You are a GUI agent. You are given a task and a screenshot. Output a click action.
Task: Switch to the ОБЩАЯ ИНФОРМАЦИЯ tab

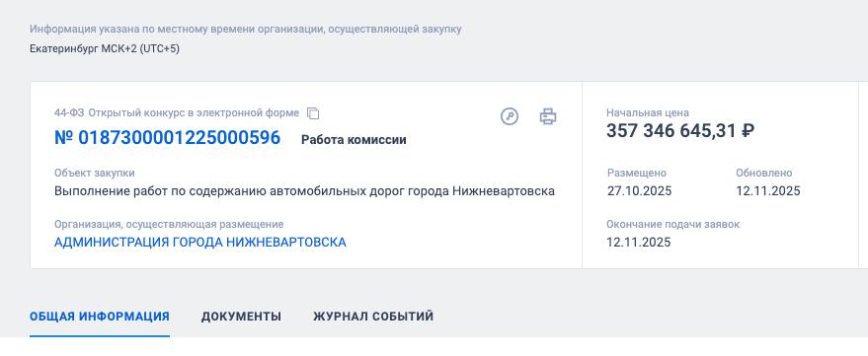[x=100, y=317]
